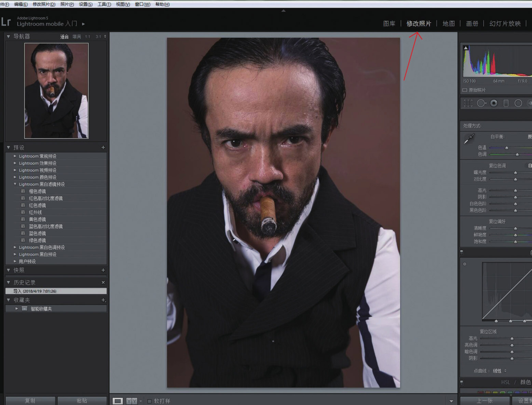This screenshot has height=405, width=532.
Task: Open the 照片(P) menu
Action: pos(67,4)
